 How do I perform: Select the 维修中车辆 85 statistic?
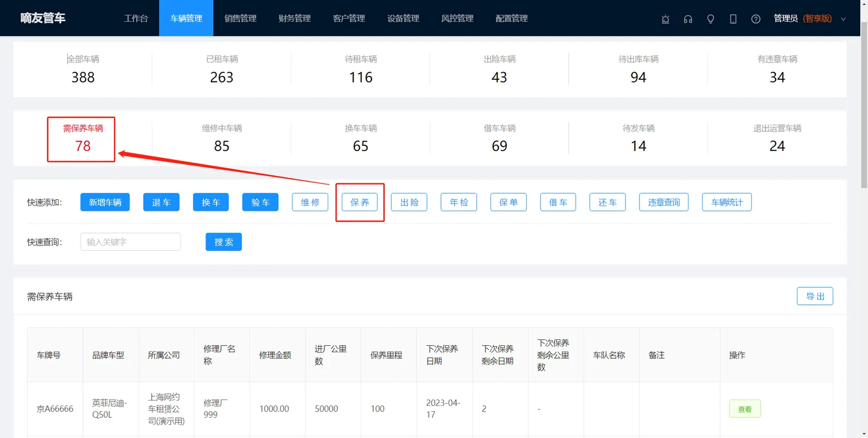222,139
